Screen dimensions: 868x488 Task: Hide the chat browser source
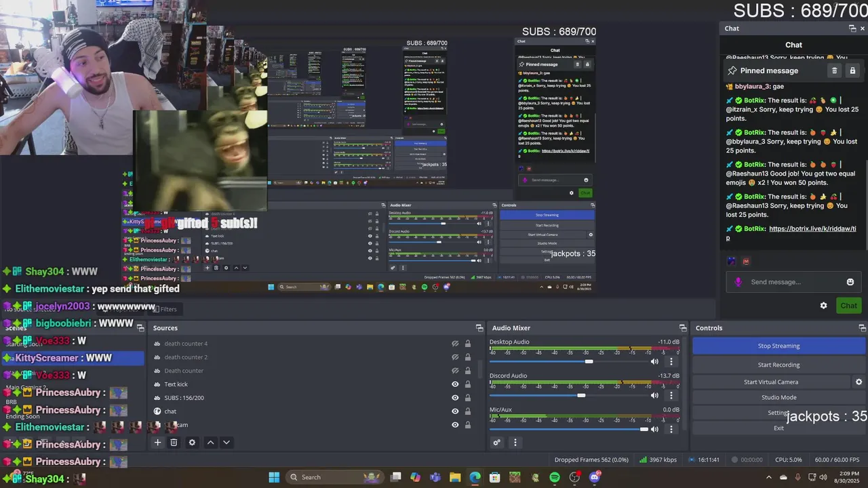455,411
